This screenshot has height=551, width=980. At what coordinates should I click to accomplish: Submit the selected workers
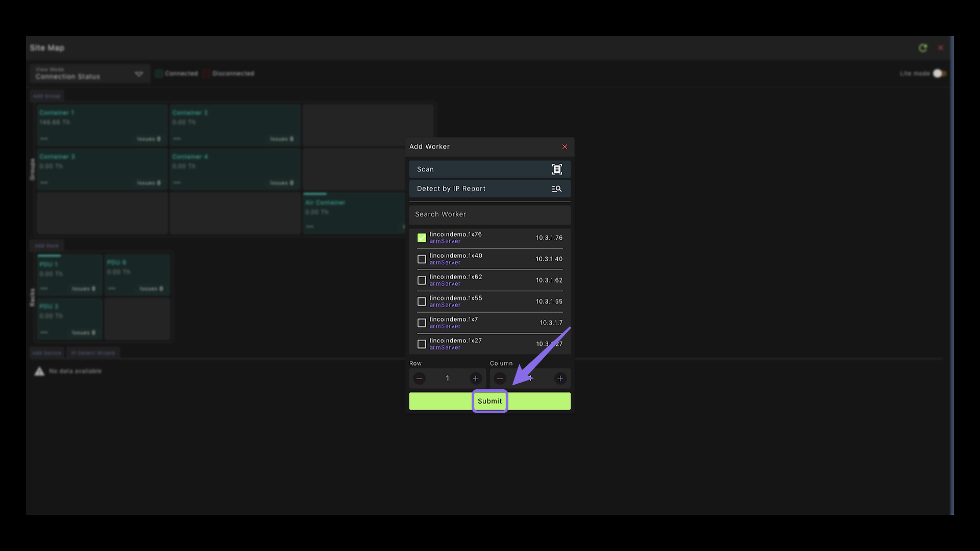[489, 401]
